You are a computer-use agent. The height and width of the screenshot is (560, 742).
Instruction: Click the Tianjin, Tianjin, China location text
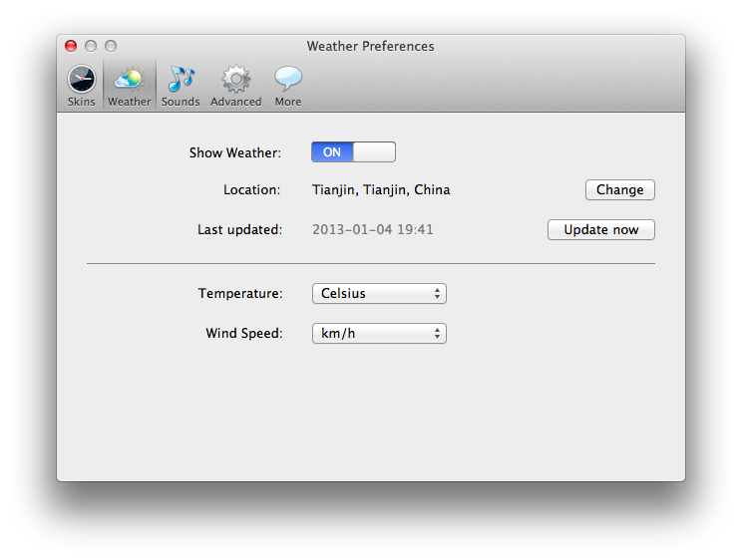tap(381, 189)
